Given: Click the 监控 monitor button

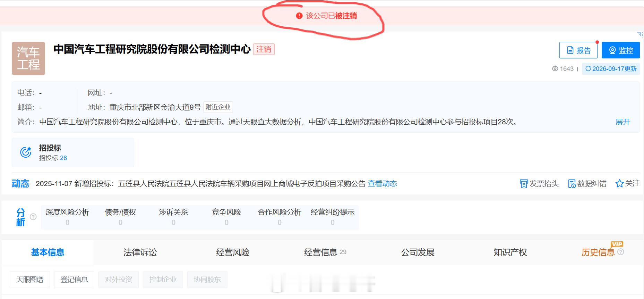Looking at the screenshot, I should pos(620,50).
